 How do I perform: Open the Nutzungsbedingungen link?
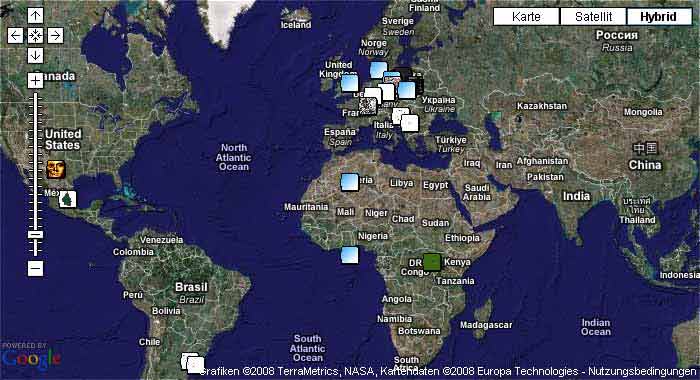click(x=642, y=371)
